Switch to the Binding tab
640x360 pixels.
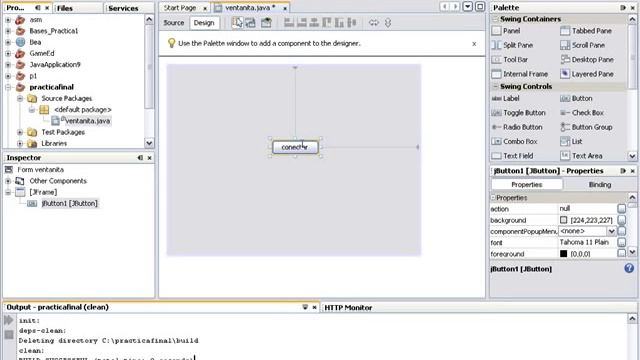tap(600, 184)
